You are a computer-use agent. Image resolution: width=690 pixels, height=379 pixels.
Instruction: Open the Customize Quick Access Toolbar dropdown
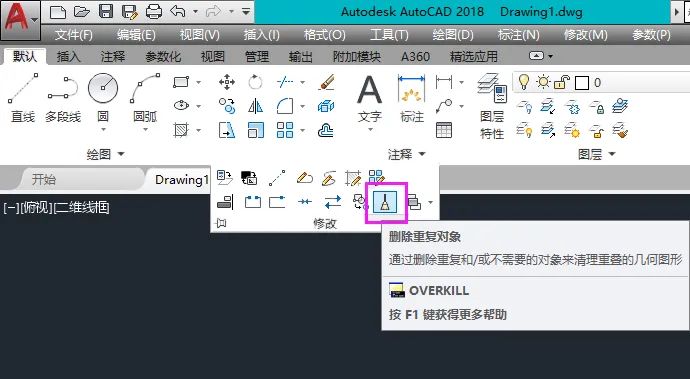click(x=246, y=11)
